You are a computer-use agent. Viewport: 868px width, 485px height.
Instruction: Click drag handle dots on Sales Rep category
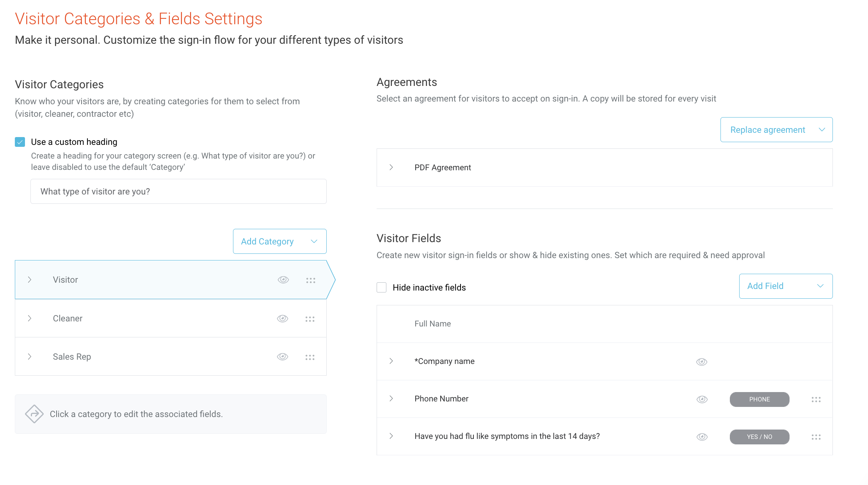pos(310,357)
